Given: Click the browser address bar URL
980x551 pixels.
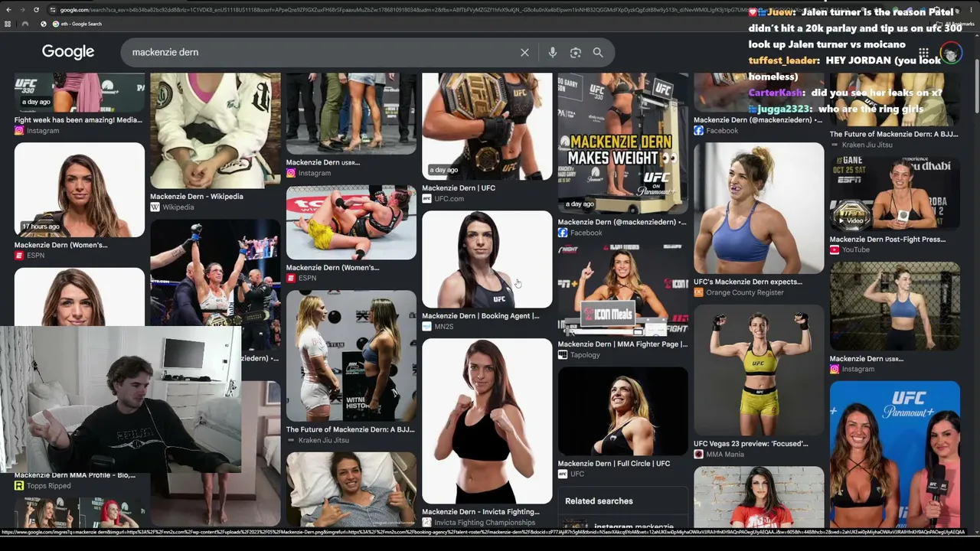Looking at the screenshot, I should pyautogui.click(x=398, y=10).
